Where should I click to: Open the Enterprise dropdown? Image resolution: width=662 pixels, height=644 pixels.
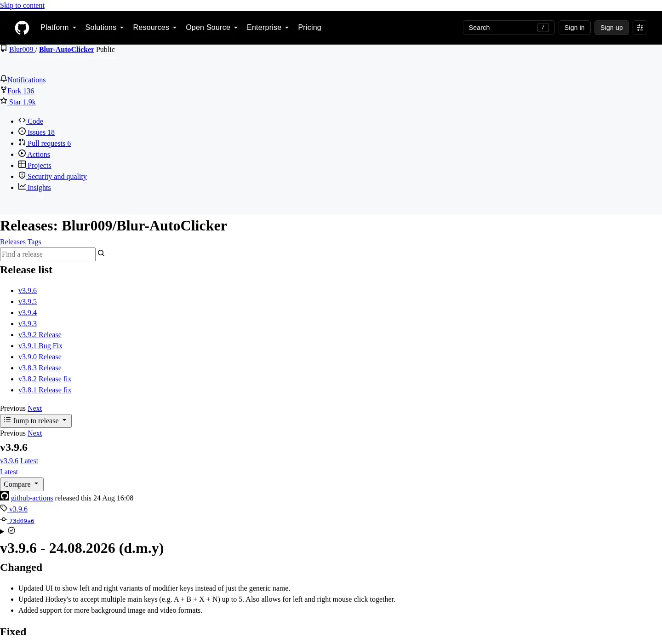268,28
